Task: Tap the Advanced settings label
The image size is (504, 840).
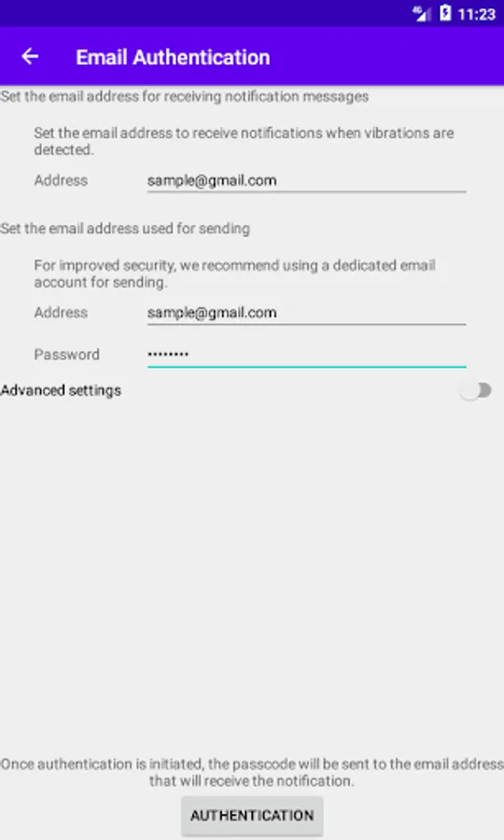Action: [x=61, y=390]
